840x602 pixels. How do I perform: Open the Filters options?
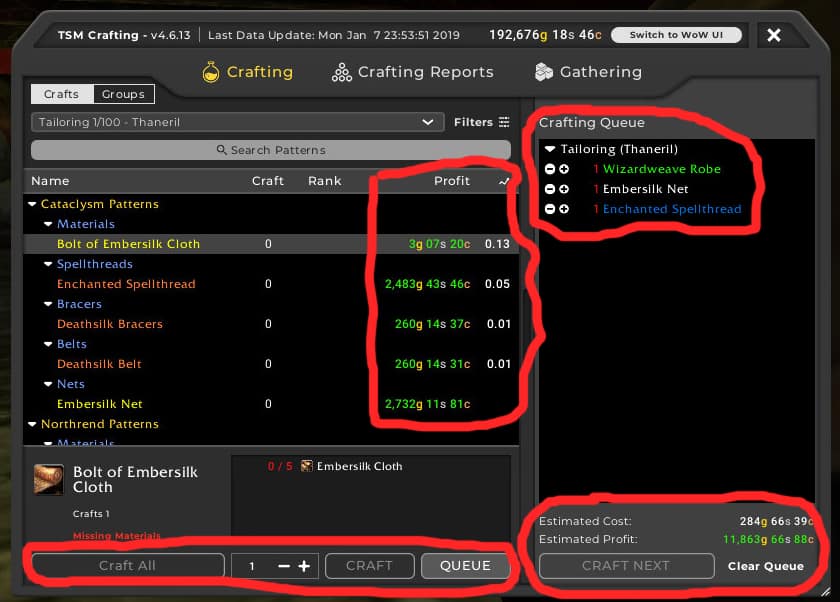(481, 122)
